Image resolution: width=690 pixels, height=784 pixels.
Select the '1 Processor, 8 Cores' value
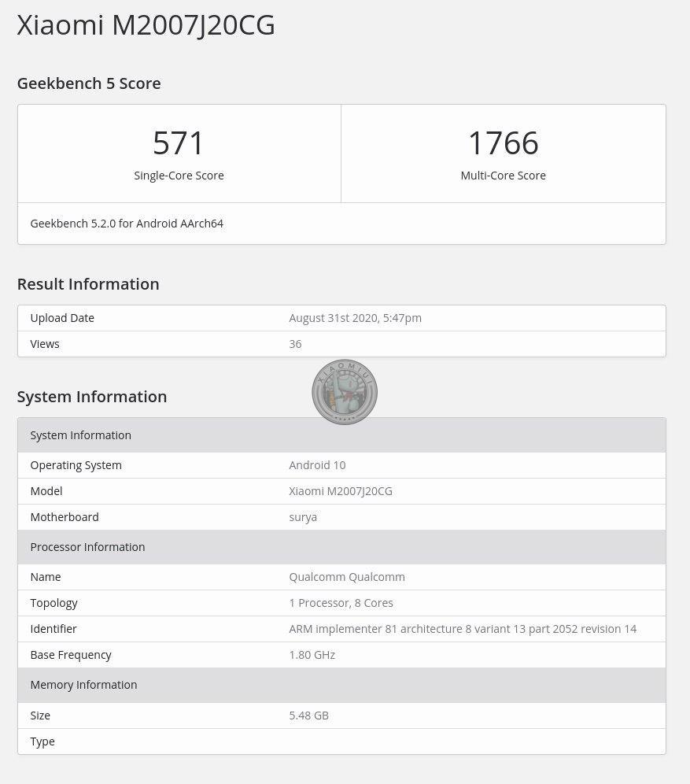click(x=341, y=603)
